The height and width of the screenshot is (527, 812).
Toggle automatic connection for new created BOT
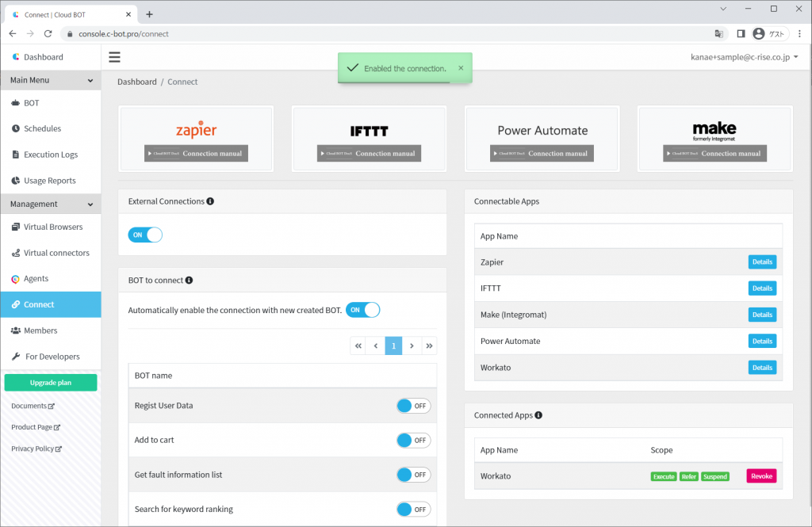pyautogui.click(x=362, y=310)
